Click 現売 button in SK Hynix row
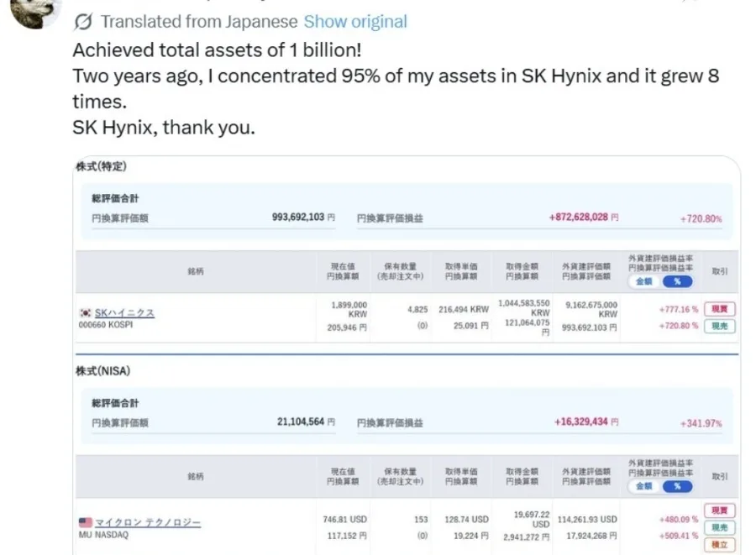 (719, 326)
